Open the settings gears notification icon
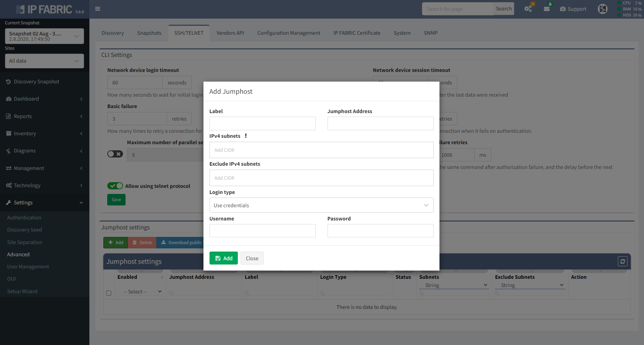 [x=528, y=9]
